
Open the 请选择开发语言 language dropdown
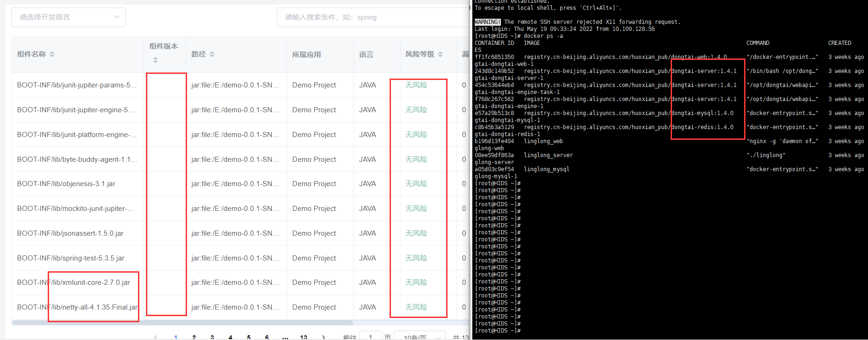pyautogui.click(x=68, y=17)
